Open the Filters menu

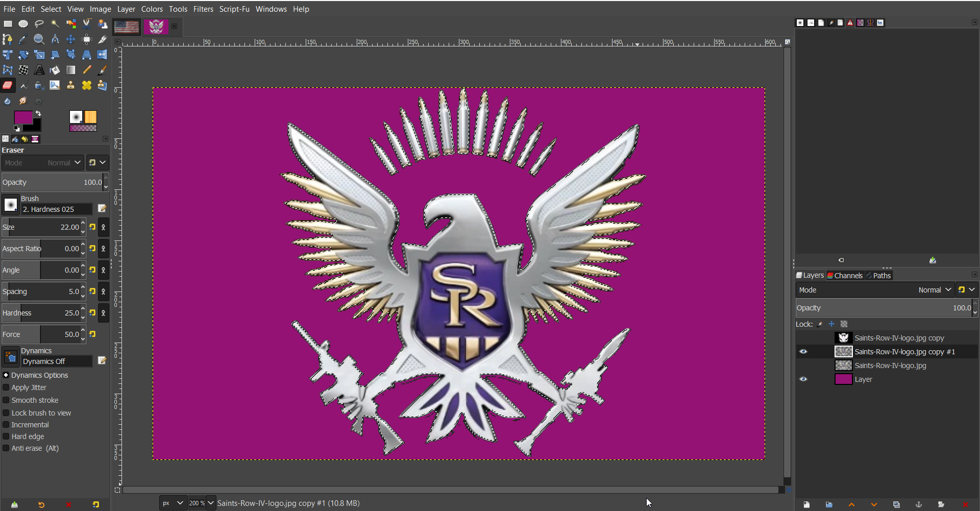click(203, 9)
